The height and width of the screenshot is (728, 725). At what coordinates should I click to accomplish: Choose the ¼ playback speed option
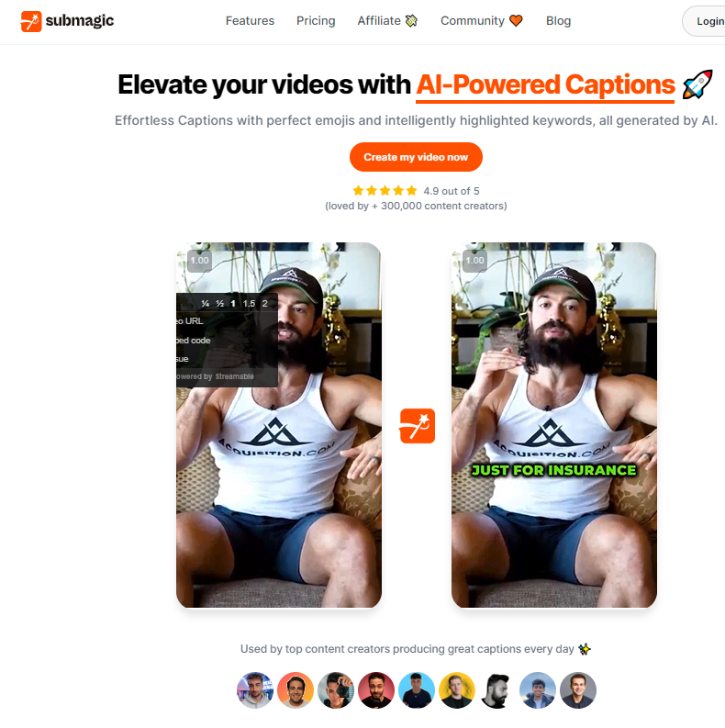tap(206, 304)
